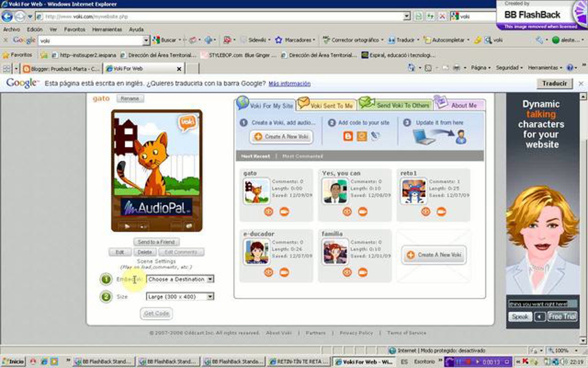
Task: Open the Privacy Policy footer link
Action: 356,333
